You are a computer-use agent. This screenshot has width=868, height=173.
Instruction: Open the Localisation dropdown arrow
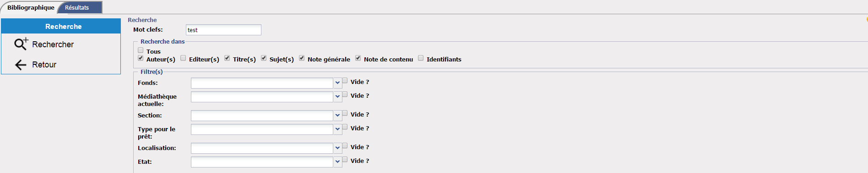[x=337, y=148]
